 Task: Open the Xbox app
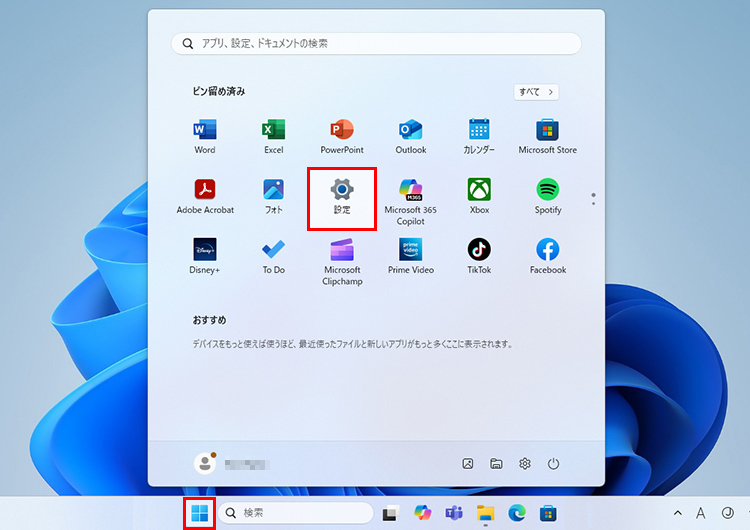coord(479,196)
